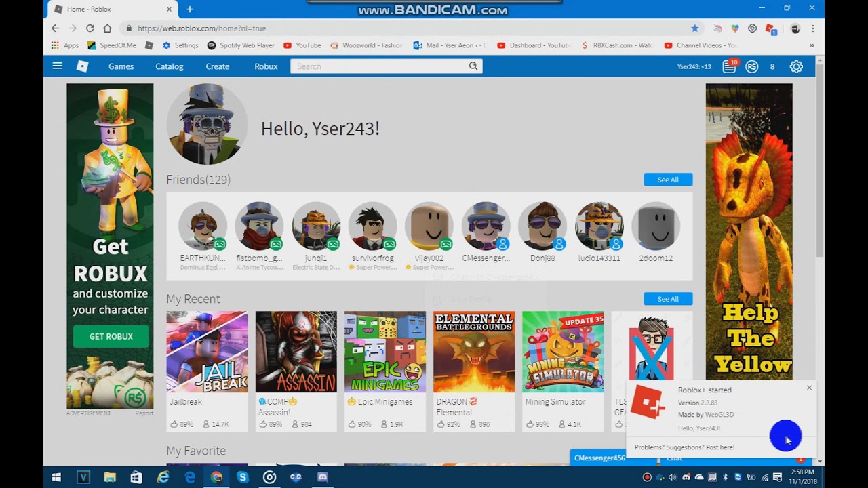Open friend 2doom12's avatar

(656, 226)
